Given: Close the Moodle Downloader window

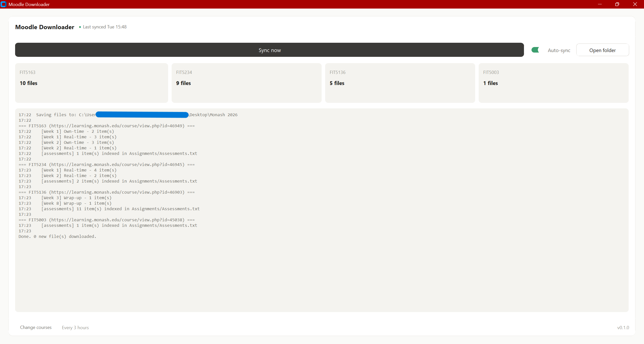Looking at the screenshot, I should [635, 4].
